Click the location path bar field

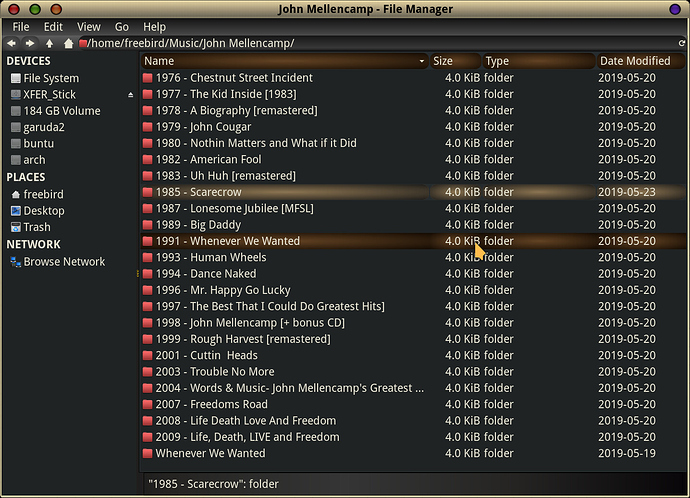(376, 43)
